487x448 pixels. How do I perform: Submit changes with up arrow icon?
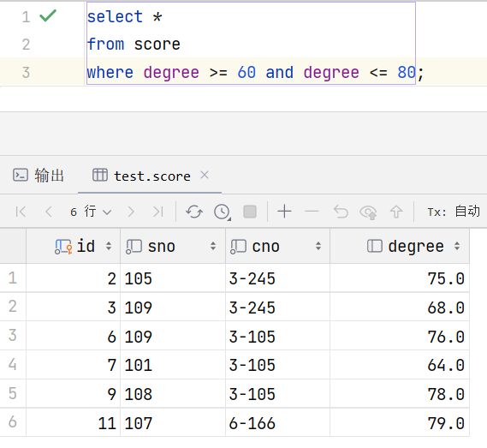[396, 212]
